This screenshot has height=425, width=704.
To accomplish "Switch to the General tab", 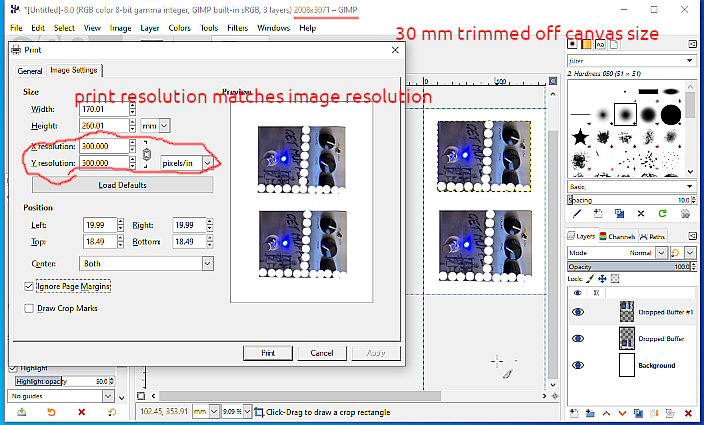I will (30, 70).
